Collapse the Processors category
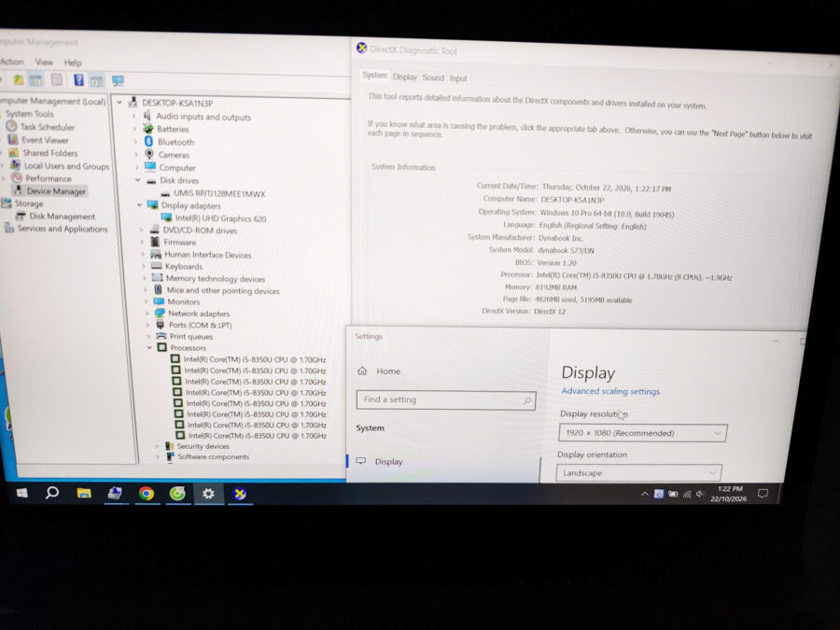 (149, 348)
